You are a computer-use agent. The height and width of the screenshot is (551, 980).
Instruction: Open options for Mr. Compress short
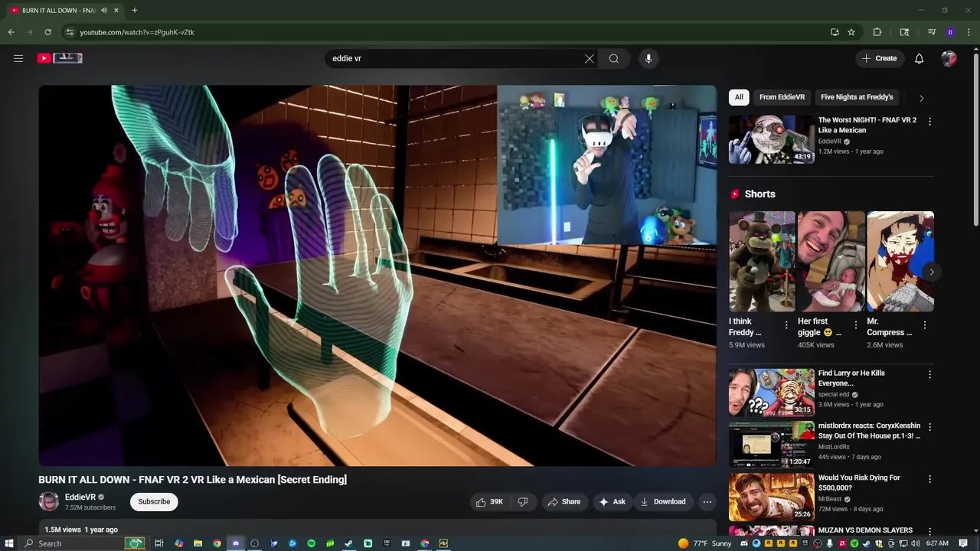pos(925,325)
